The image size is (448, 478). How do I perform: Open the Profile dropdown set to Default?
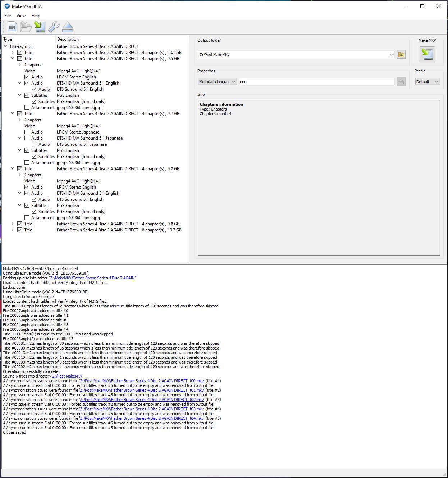point(428,82)
